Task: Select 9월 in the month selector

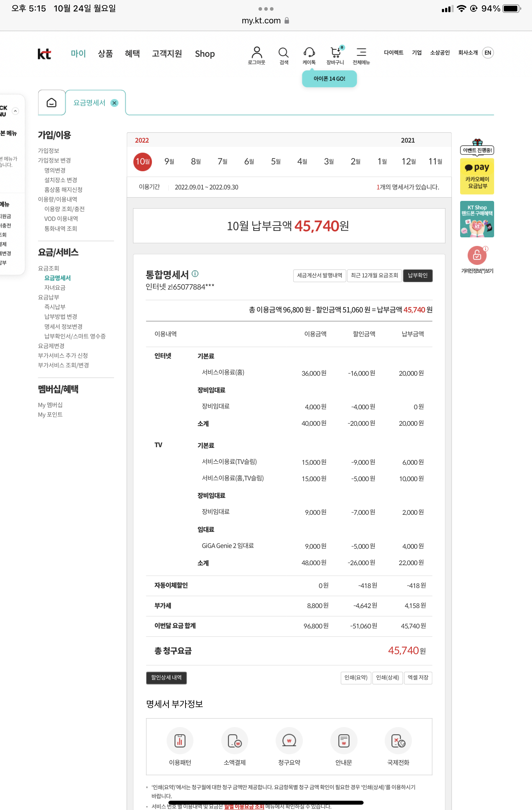Action: tap(169, 162)
